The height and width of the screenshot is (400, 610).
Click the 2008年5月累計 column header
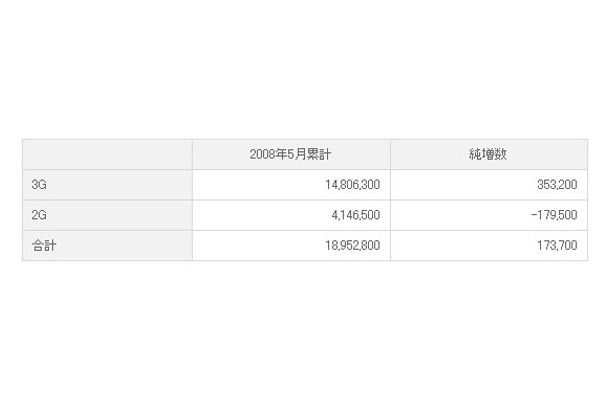pos(291,154)
